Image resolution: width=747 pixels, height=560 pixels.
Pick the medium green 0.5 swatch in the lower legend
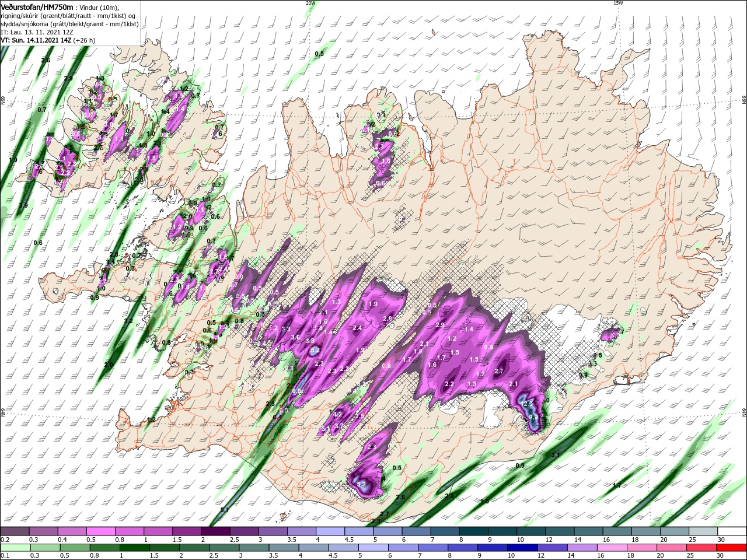[75, 548]
